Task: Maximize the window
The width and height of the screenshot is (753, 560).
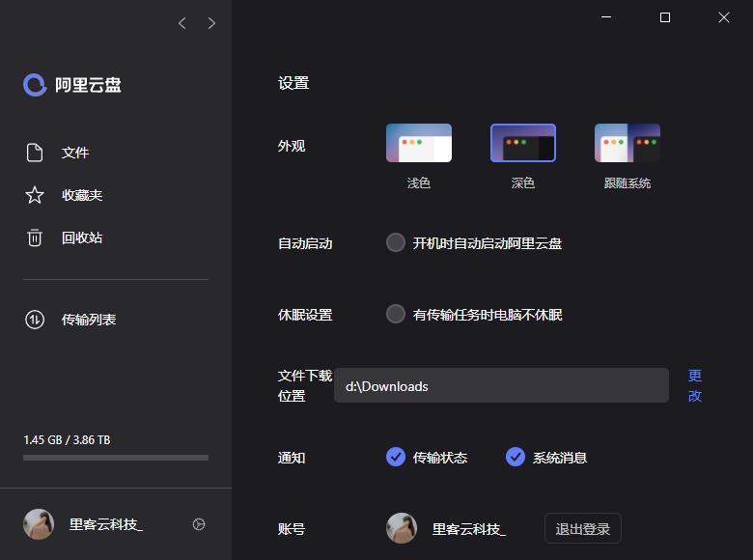Action: [665, 17]
